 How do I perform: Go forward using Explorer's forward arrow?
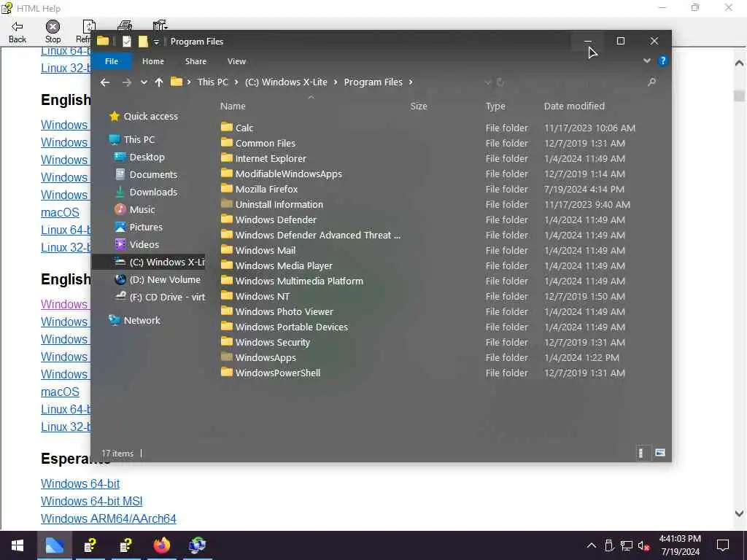pos(127,82)
